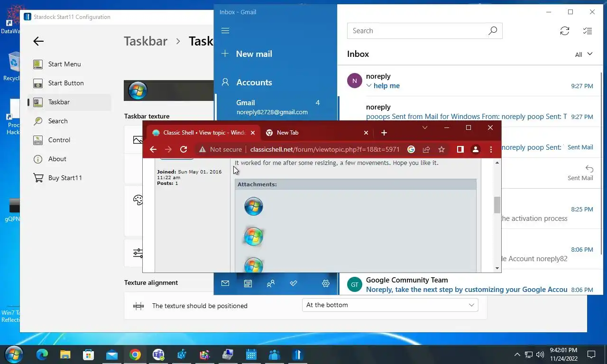607x364 pixels.
Task: Click the Chrome page vertical scrollbar thumb
Action: [x=497, y=205]
